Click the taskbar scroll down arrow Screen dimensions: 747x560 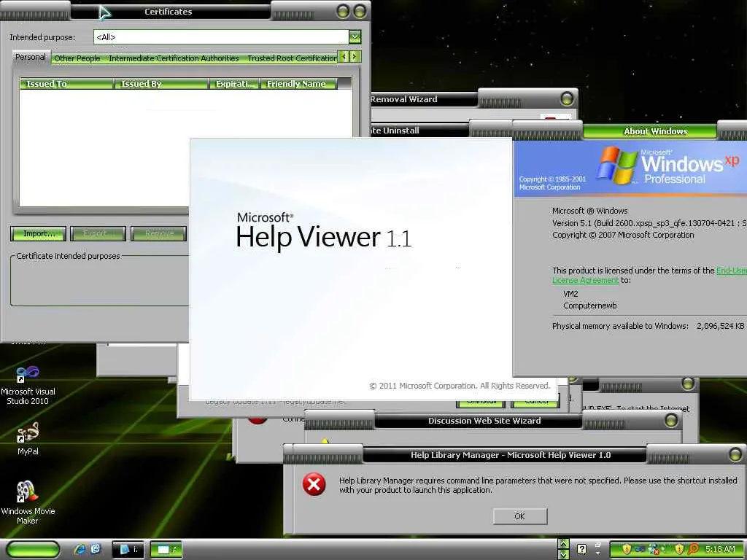(563, 554)
